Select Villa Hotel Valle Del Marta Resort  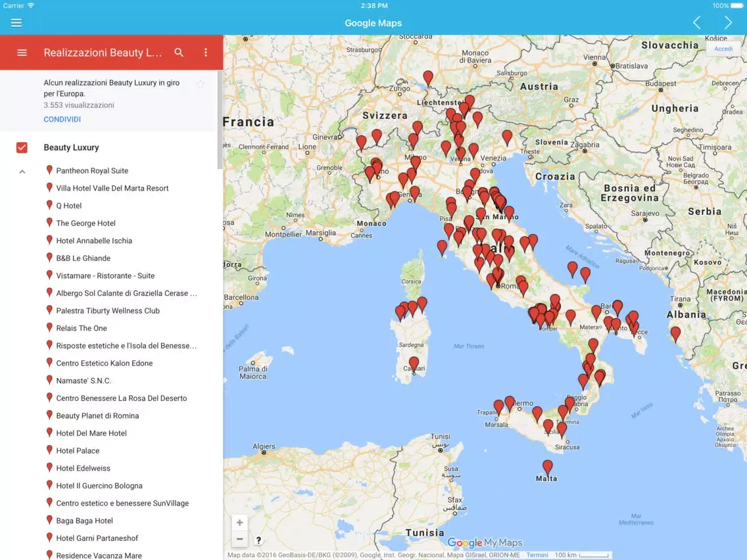point(112,188)
